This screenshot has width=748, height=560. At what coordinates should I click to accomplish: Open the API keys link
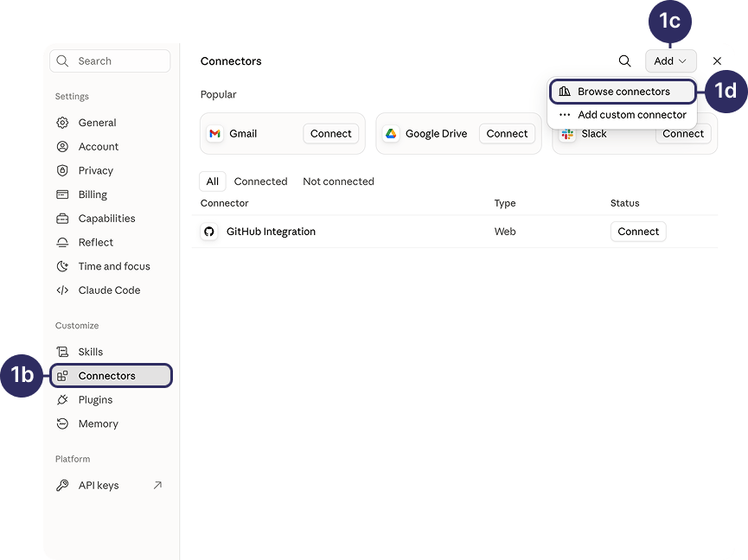pyautogui.click(x=110, y=485)
